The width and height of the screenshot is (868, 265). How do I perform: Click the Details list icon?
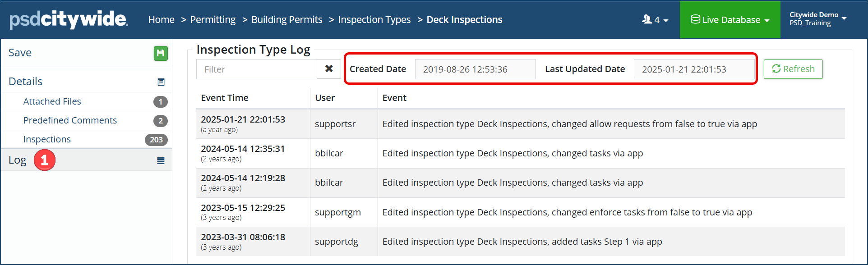coord(161,82)
